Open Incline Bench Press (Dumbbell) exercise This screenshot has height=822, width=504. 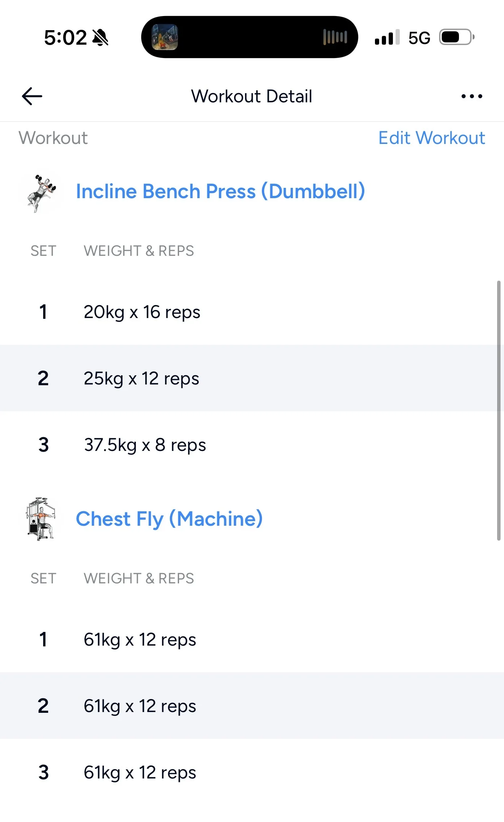pos(220,191)
